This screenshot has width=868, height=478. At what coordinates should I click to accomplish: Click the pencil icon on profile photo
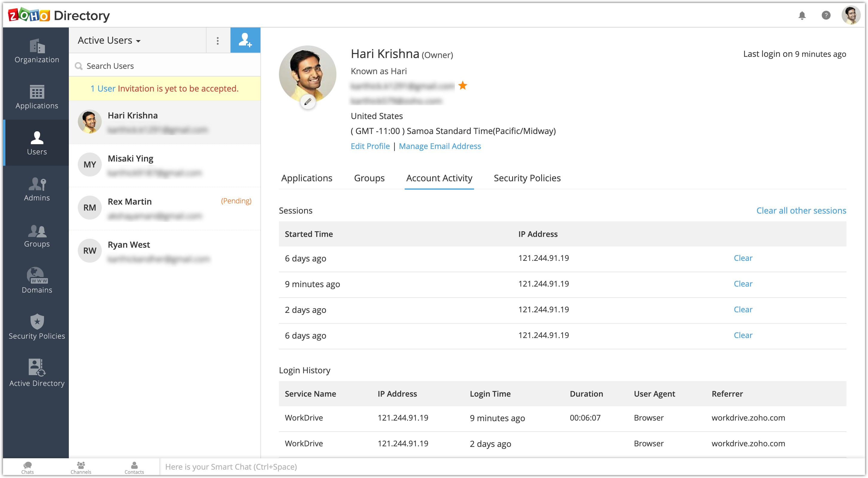click(308, 102)
